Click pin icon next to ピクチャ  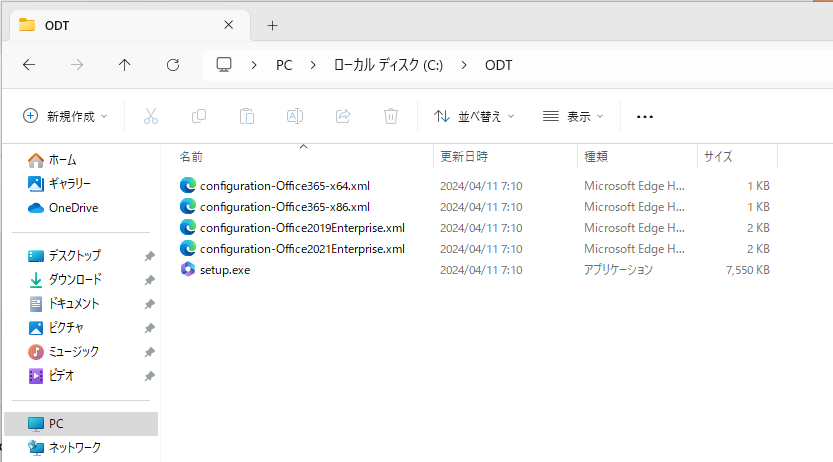[x=149, y=328]
